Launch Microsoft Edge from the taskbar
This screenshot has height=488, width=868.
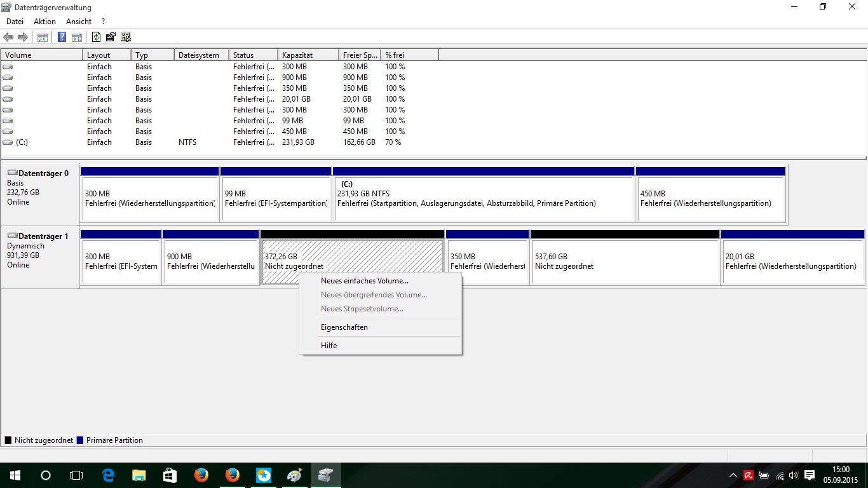point(108,475)
